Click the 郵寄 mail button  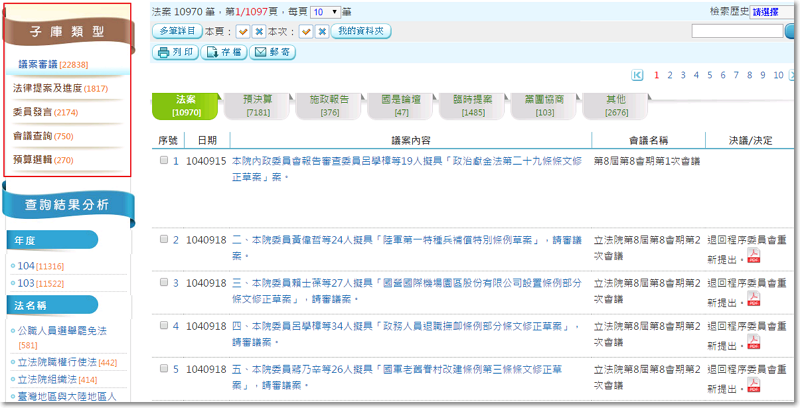point(273,52)
